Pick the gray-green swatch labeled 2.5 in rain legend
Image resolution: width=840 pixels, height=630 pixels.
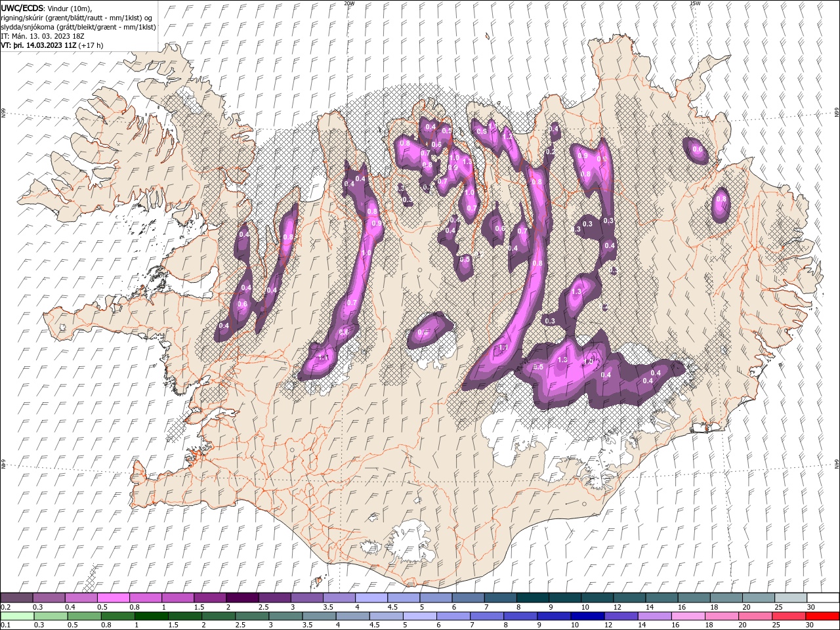251,616
